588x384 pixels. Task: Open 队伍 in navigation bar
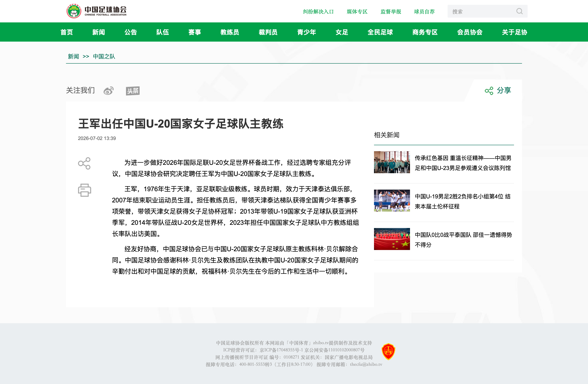coord(163,32)
